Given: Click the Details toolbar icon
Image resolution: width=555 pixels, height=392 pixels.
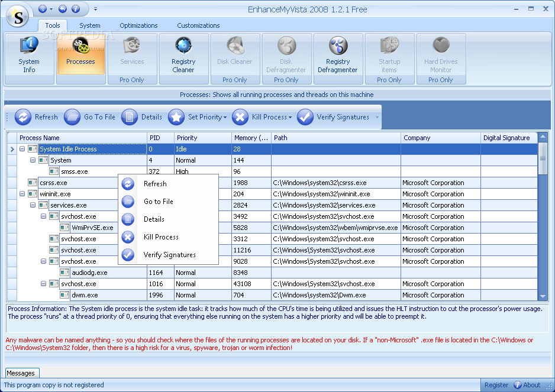Looking at the screenshot, I should pyautogui.click(x=130, y=116).
